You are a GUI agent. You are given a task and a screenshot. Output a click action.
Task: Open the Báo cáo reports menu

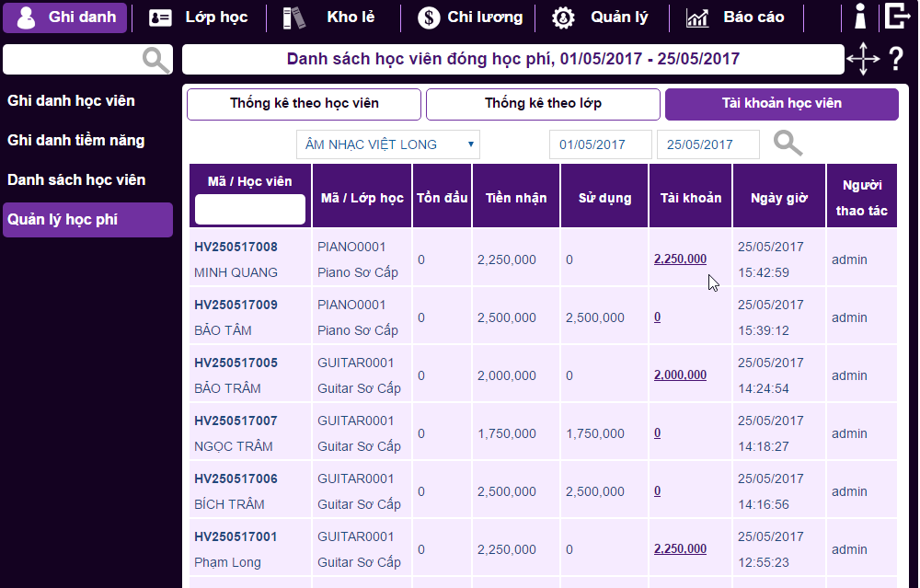click(x=735, y=17)
